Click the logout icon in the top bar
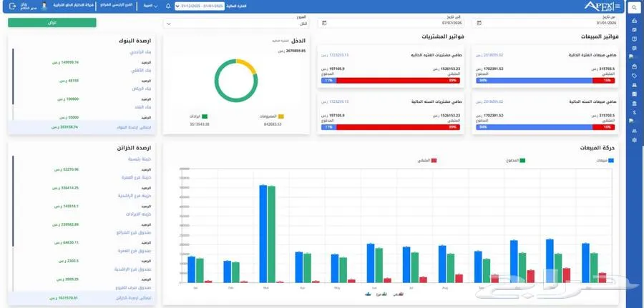This screenshot has height=308, width=644. 12,6
